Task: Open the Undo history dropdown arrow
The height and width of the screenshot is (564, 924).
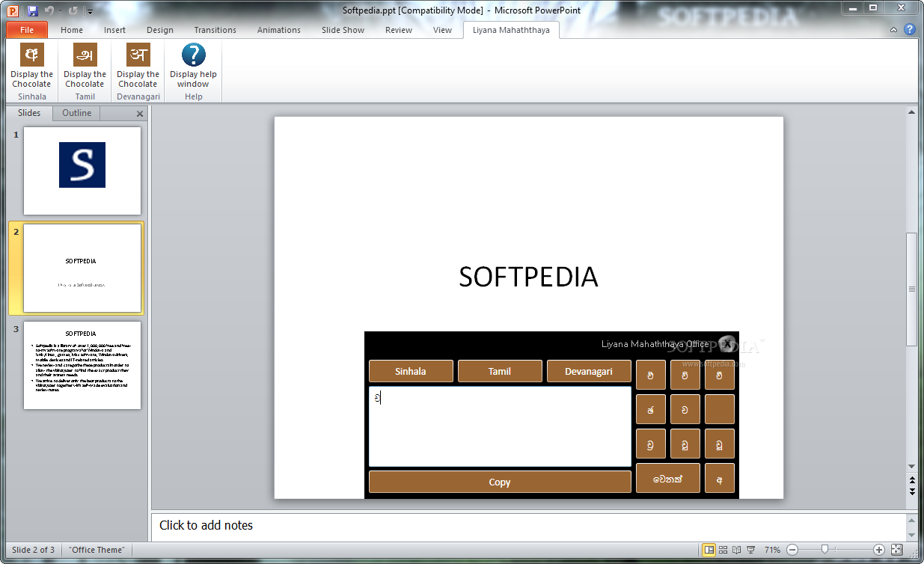Action: pos(60,11)
